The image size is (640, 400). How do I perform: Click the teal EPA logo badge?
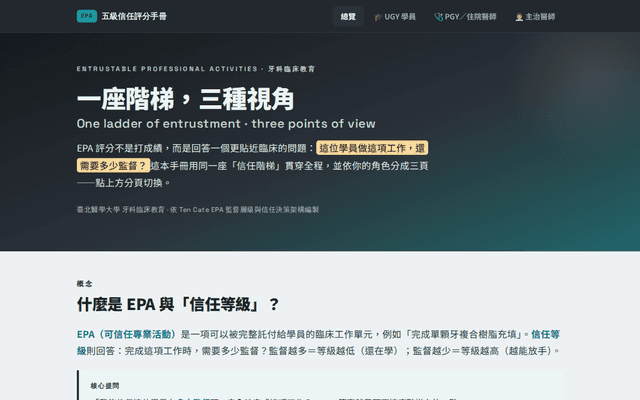pyautogui.click(x=87, y=16)
